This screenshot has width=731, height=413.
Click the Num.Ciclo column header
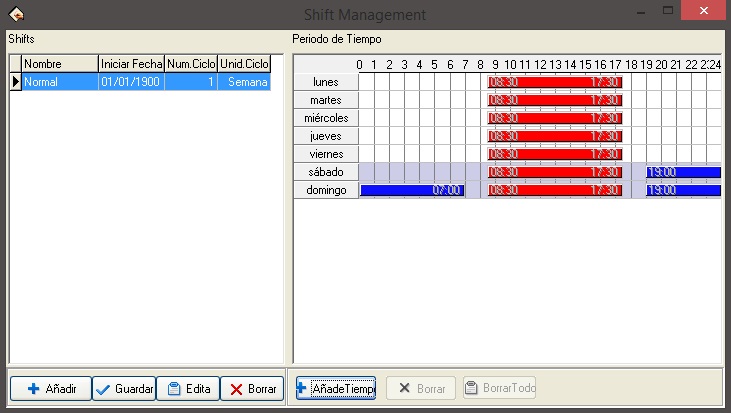191,64
